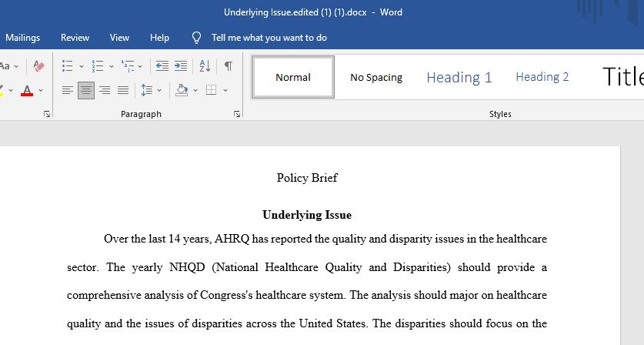Toggle Justify alignment

click(x=123, y=90)
